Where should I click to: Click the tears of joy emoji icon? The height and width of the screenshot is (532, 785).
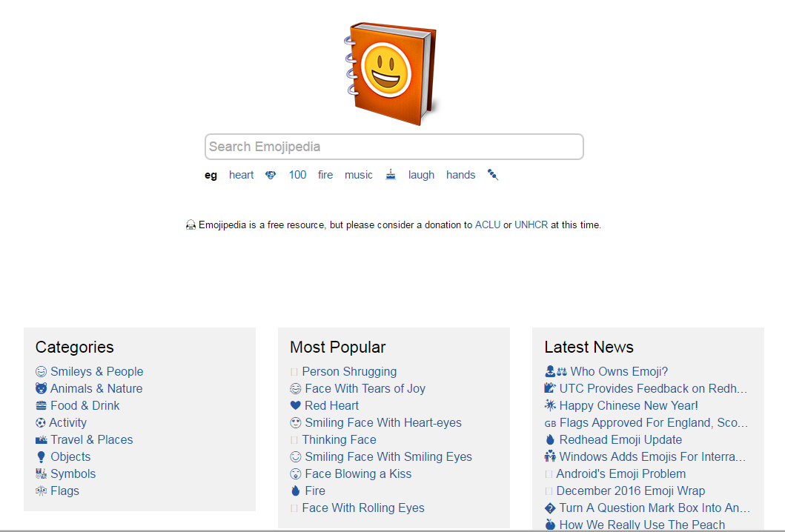[296, 389]
